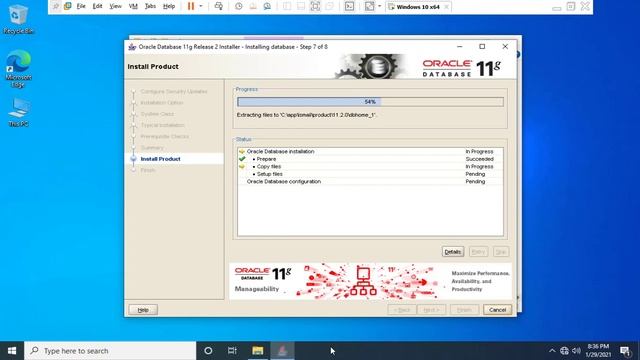Click the green check icon beside Prepare
The width and height of the screenshot is (640, 360).
242,159
